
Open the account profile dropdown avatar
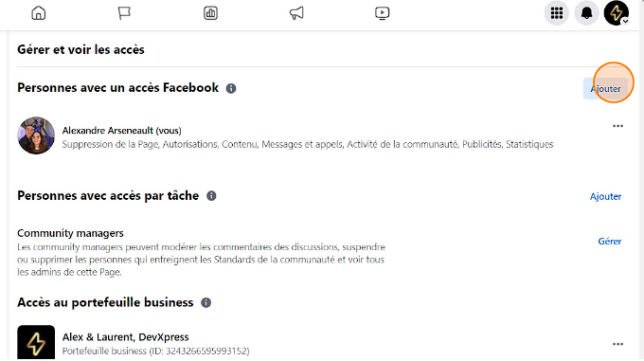617,13
